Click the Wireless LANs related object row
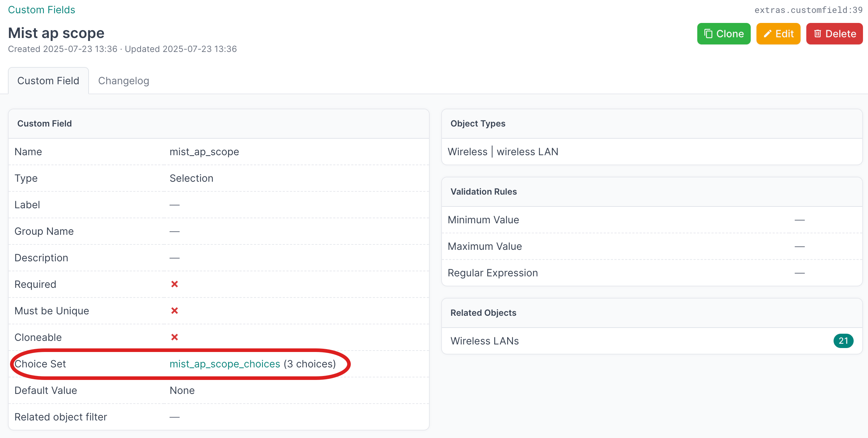 pos(485,341)
